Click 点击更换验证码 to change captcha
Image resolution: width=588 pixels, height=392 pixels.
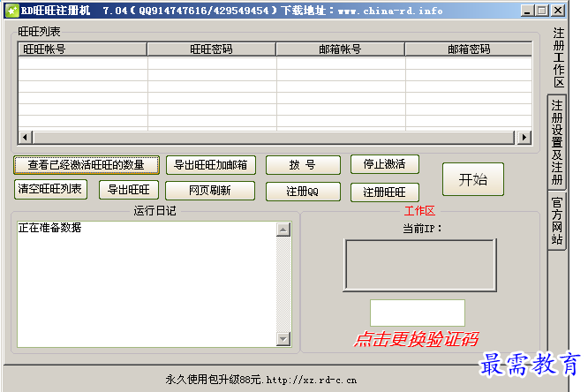(x=416, y=339)
